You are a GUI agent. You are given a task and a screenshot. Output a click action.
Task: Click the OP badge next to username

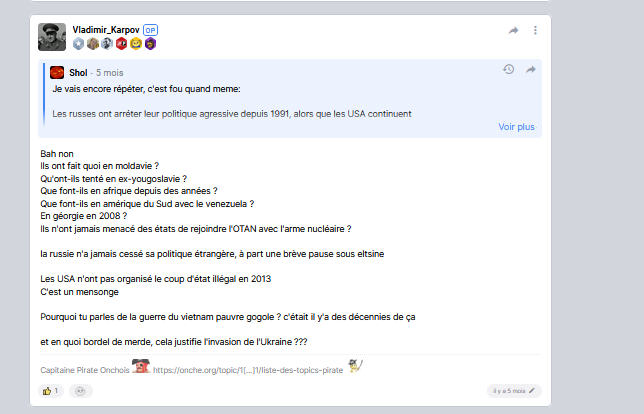click(150, 30)
